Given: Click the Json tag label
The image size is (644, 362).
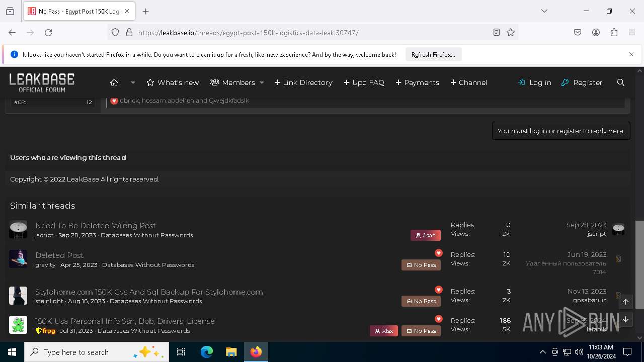Looking at the screenshot, I should (426, 235).
